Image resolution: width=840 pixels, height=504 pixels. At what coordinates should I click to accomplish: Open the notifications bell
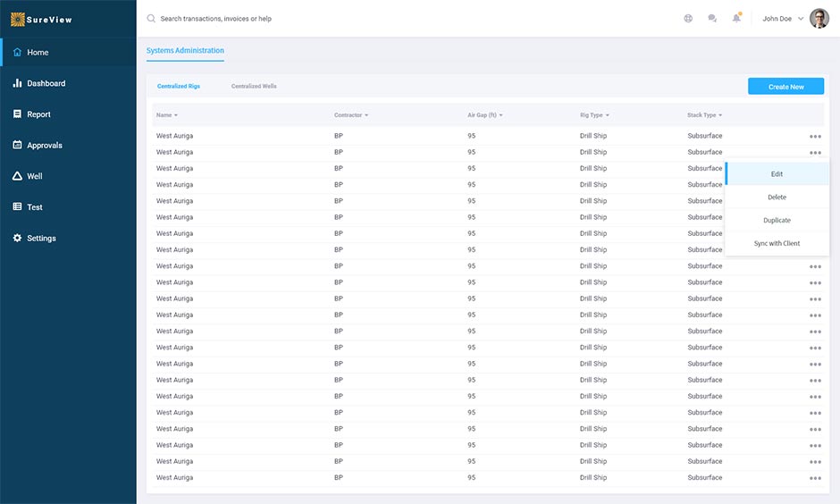coord(736,19)
